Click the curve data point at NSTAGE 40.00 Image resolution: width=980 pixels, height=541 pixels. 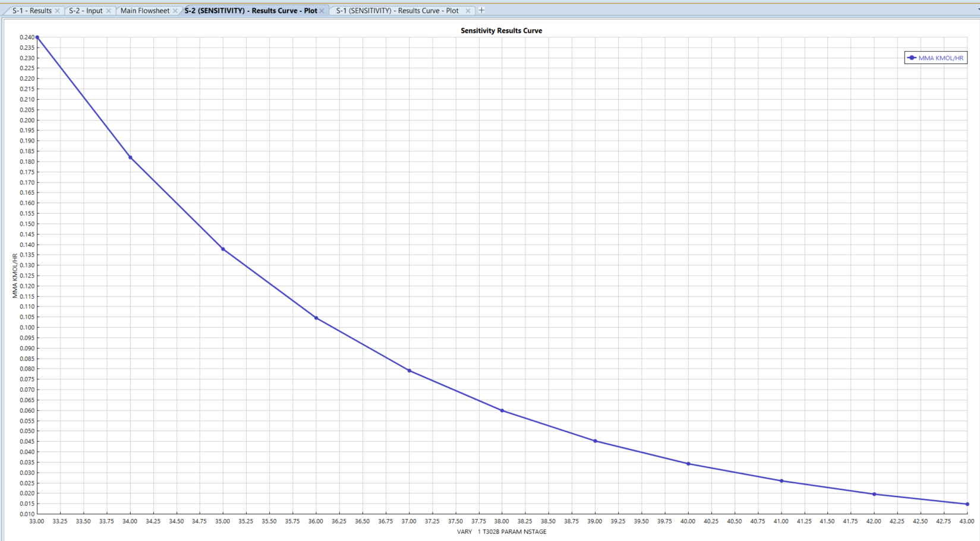point(688,464)
